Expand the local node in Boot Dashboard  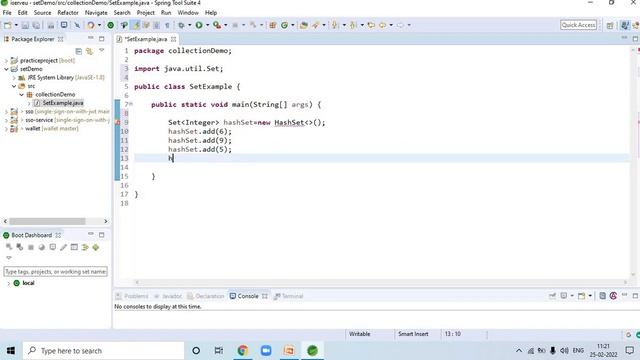click(9, 283)
